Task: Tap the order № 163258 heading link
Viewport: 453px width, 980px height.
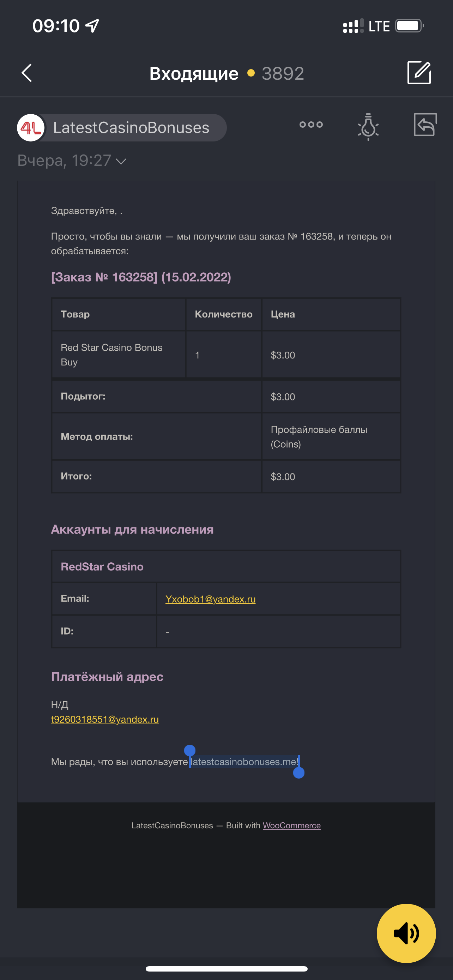Action: 141,277
